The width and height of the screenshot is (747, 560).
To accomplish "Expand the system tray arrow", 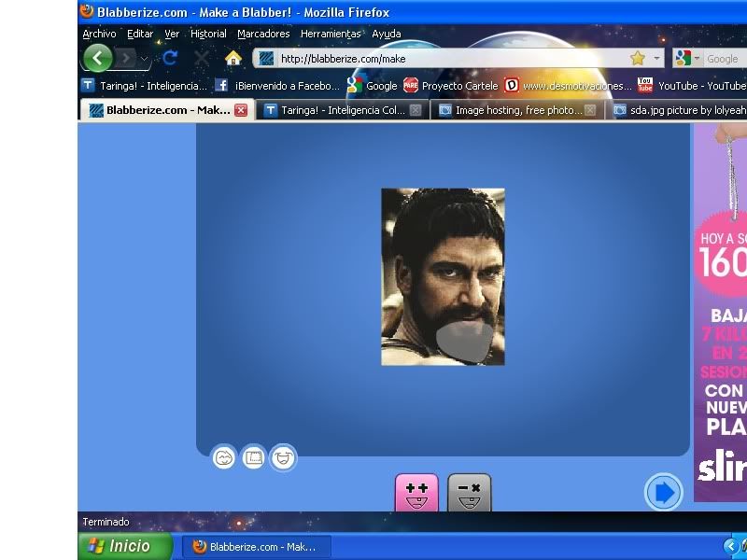I will click(x=731, y=547).
